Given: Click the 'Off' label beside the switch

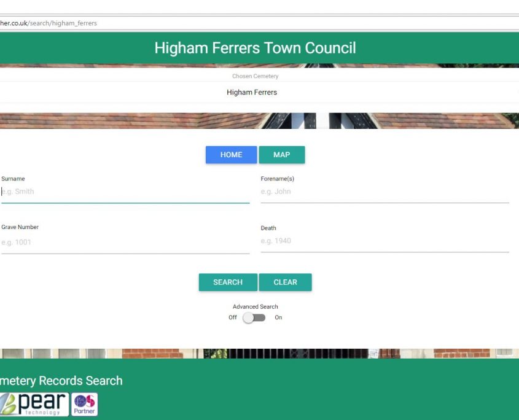Looking at the screenshot, I should point(233,317).
